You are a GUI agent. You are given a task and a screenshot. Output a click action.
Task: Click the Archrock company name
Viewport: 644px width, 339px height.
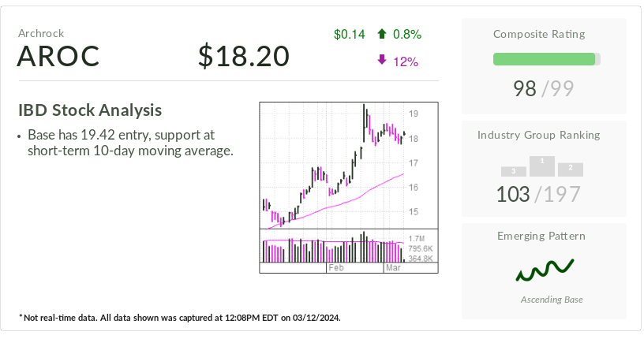pos(41,33)
